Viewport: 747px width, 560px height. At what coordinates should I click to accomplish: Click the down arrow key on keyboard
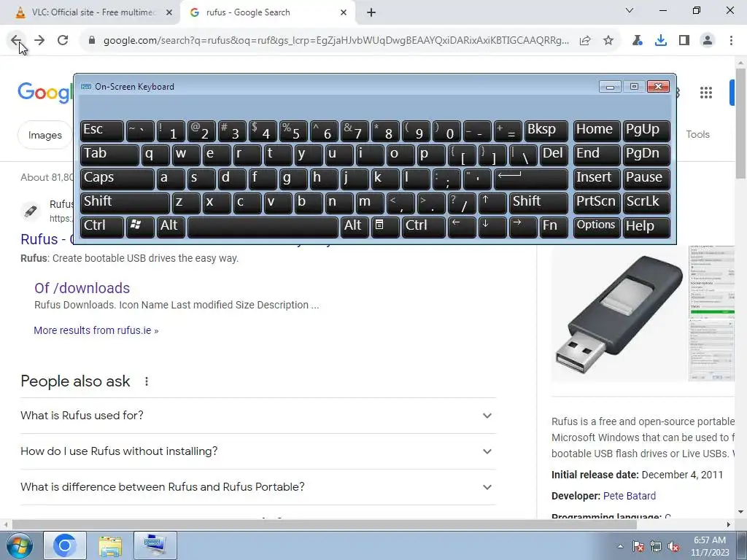[x=492, y=227]
